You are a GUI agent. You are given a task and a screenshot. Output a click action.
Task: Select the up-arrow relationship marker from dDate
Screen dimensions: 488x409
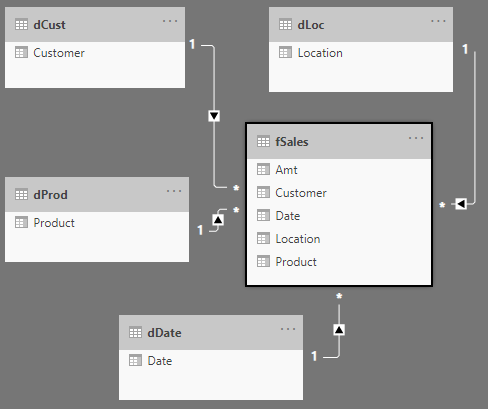339,330
